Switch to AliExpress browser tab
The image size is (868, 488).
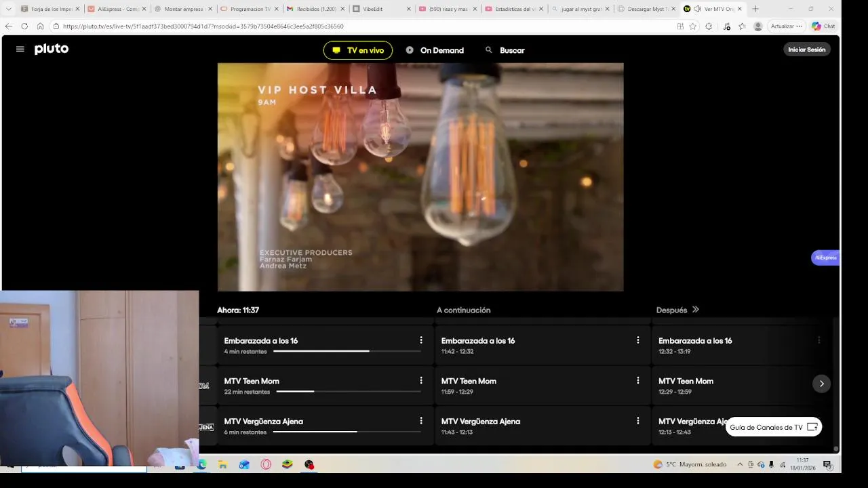117,9
